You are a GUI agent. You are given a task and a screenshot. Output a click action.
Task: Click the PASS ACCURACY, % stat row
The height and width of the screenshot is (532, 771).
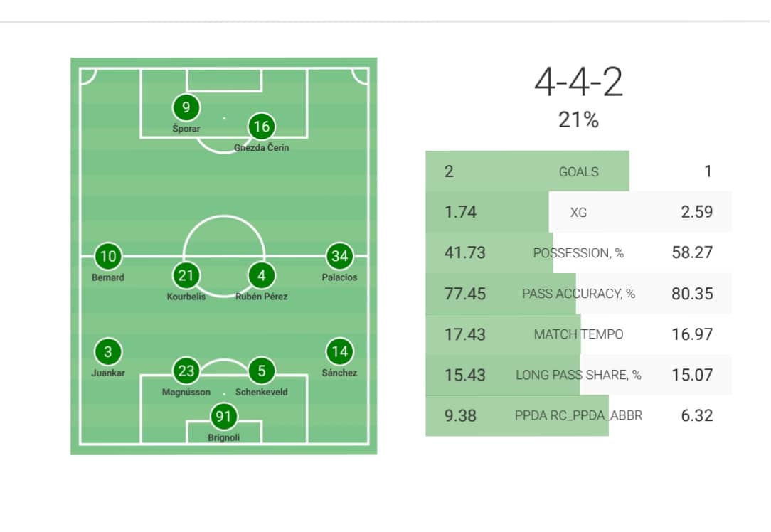click(578, 294)
